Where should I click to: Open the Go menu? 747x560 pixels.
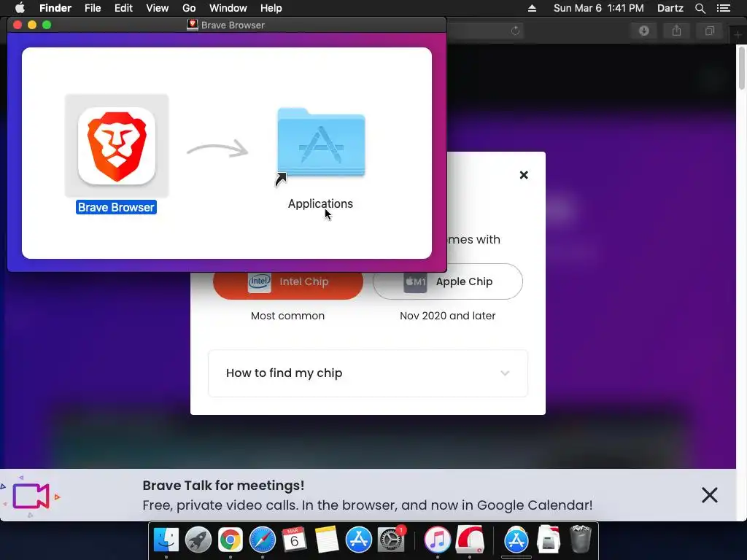189,8
